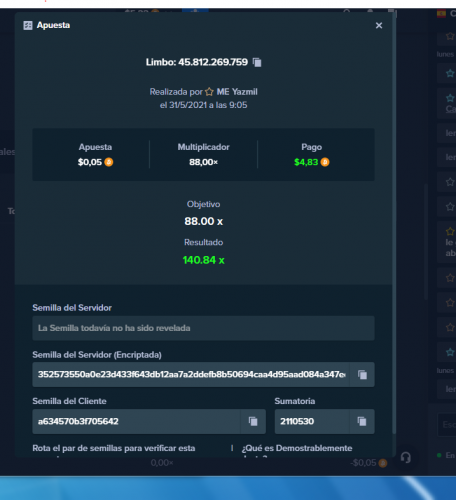This screenshot has height=500, width=456.
Task: Click the Apuesta dialog title icon
Action: click(28, 25)
